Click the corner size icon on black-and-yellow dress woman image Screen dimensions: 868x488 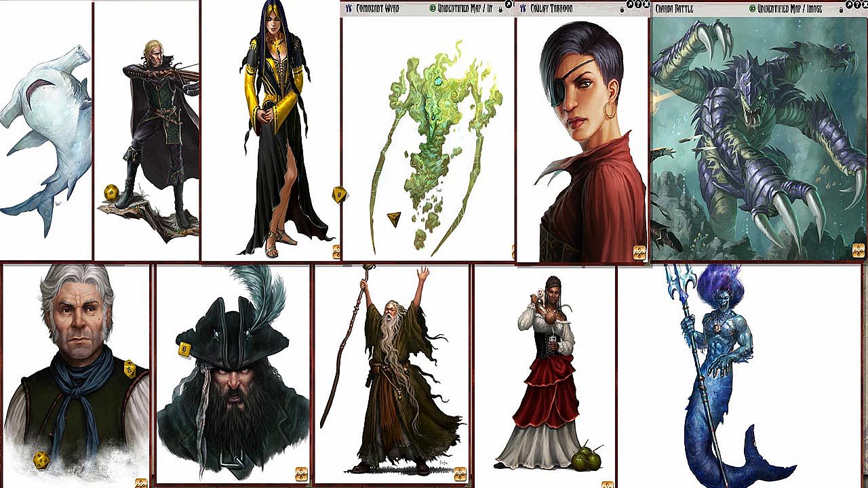[x=336, y=252]
